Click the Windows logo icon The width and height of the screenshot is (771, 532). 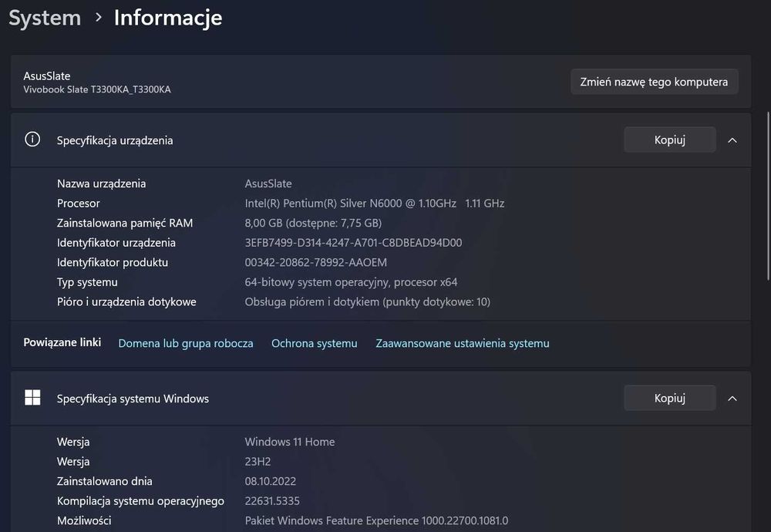[32, 398]
